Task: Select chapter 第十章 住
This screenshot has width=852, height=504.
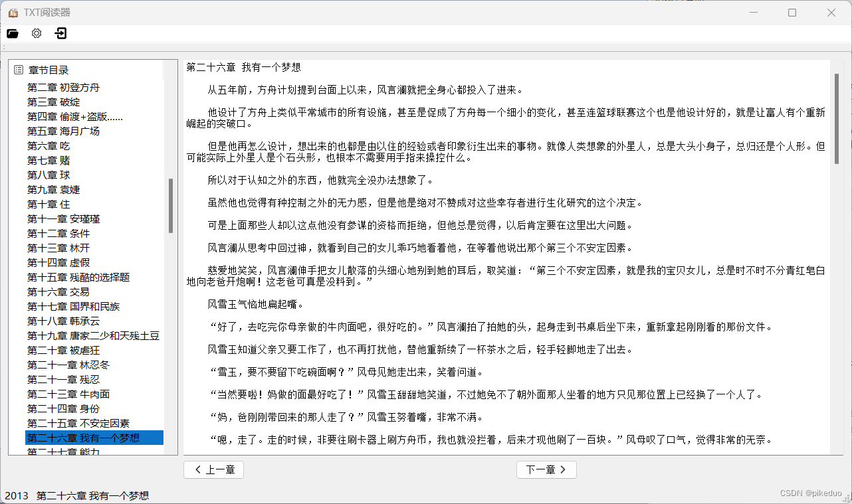Action: [49, 205]
